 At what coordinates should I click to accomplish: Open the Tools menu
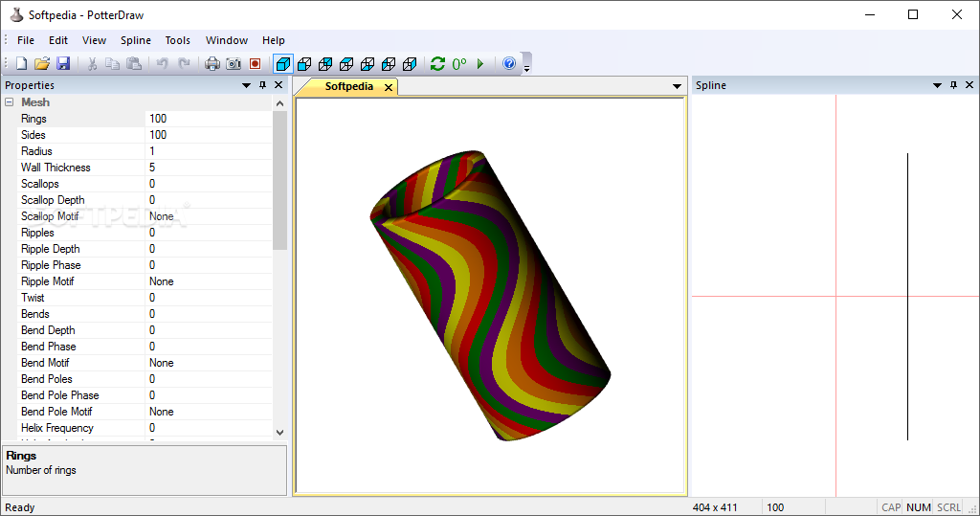point(177,40)
